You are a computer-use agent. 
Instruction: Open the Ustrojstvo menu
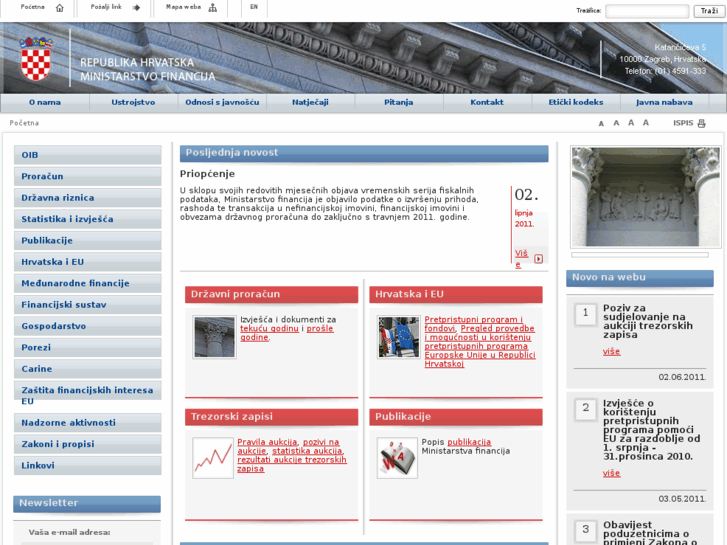pyautogui.click(x=133, y=103)
